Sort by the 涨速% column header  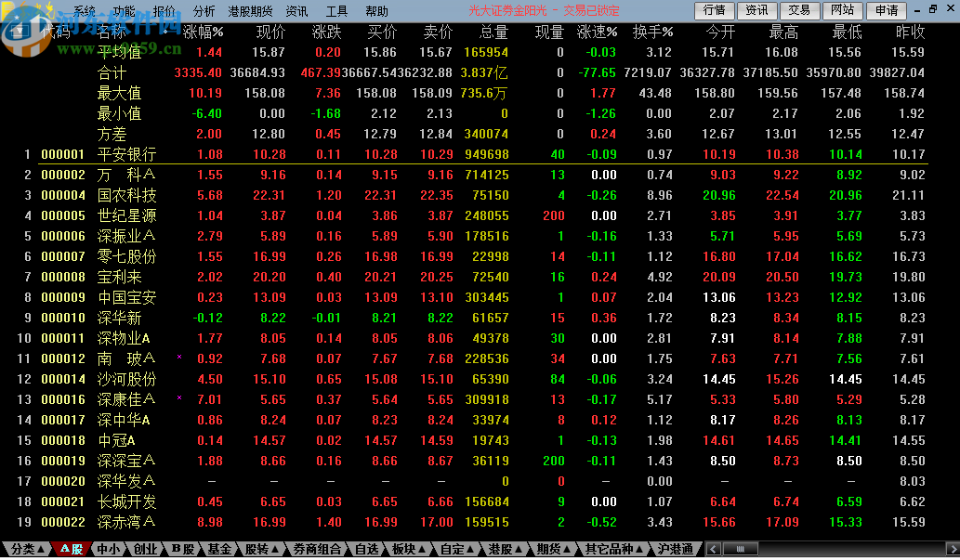click(597, 32)
